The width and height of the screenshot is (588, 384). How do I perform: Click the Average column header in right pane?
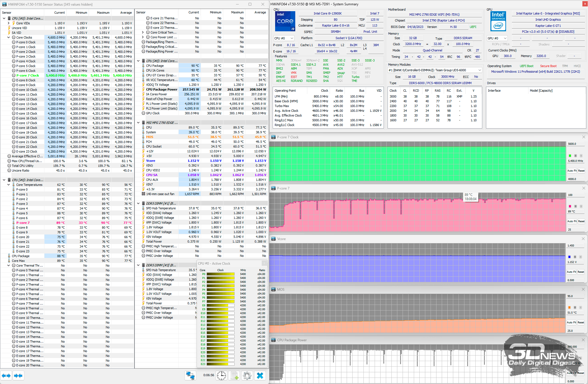tap(256, 12)
